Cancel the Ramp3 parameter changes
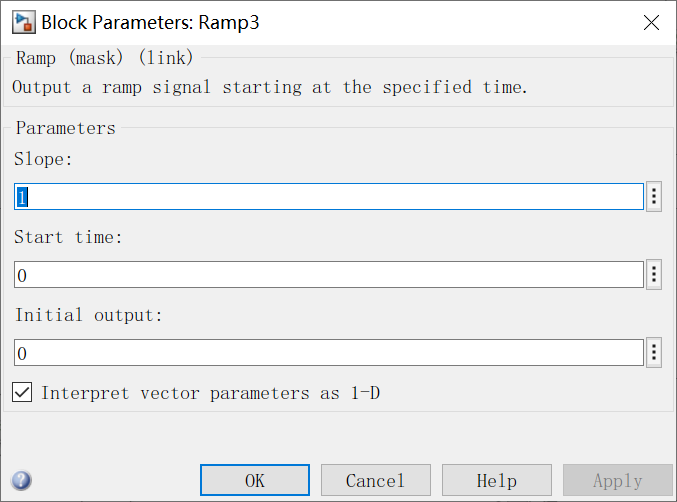The image size is (677, 502). [375, 481]
